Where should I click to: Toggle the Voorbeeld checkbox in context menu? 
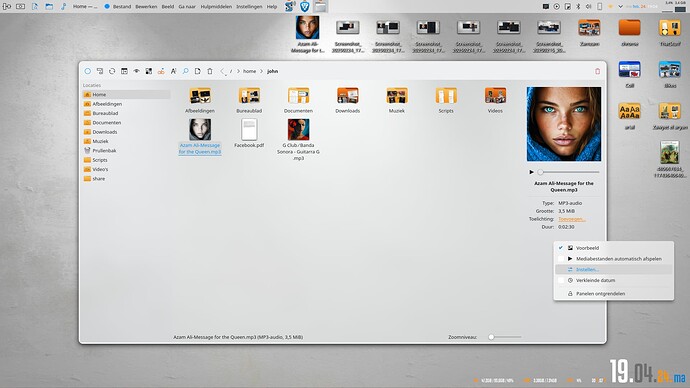(561, 248)
